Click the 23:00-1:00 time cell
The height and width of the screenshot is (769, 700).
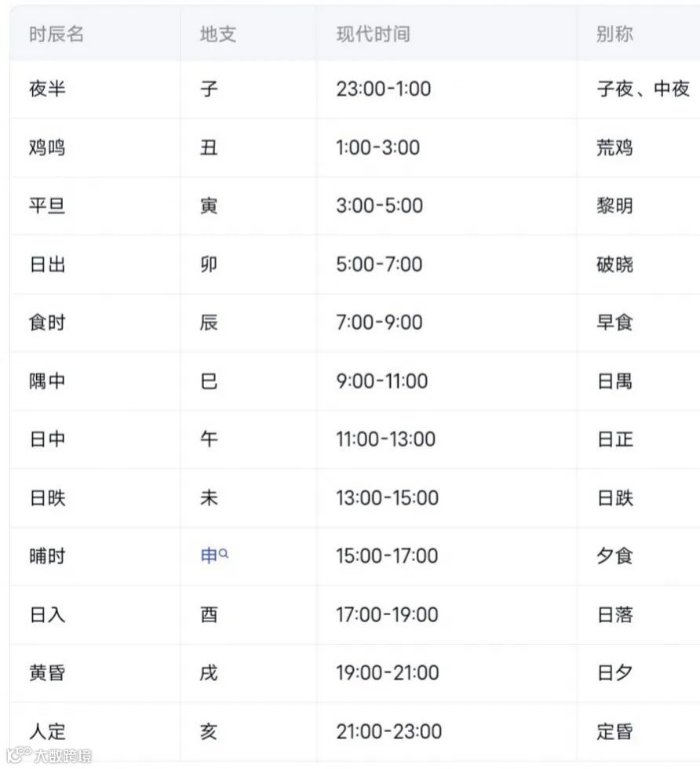[x=384, y=89]
